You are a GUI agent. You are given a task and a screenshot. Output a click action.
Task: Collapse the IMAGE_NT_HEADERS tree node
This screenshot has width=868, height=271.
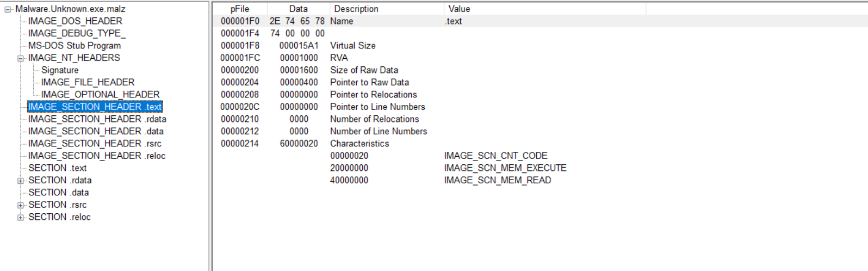coord(21,58)
